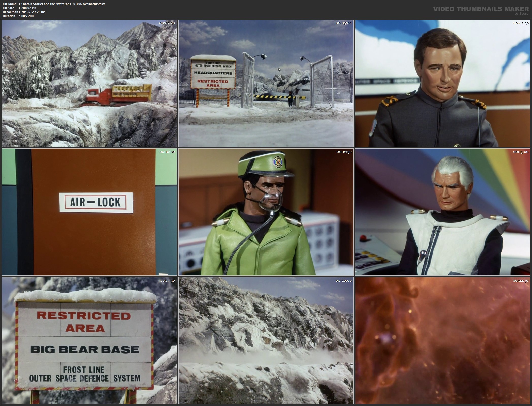Click the AIR-LOCK door thumbnail
Image resolution: width=532 pixels, height=406 pixels.
pyautogui.click(x=89, y=212)
